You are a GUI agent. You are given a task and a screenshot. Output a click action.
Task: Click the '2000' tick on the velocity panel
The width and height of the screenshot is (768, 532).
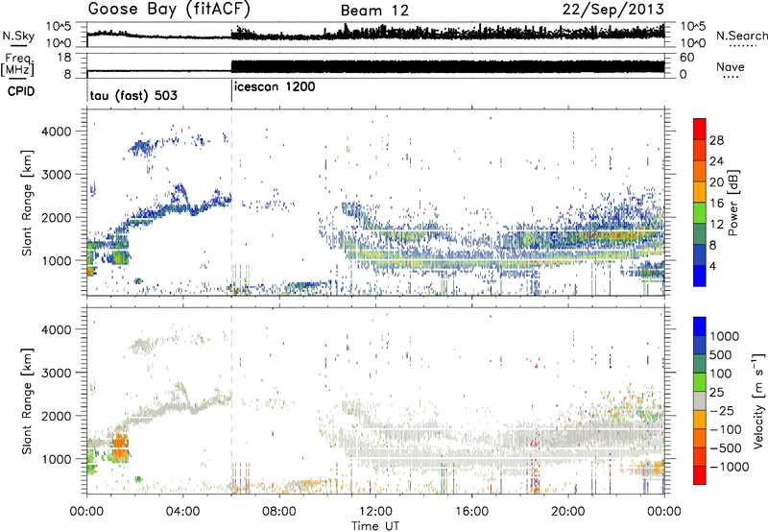(57, 416)
